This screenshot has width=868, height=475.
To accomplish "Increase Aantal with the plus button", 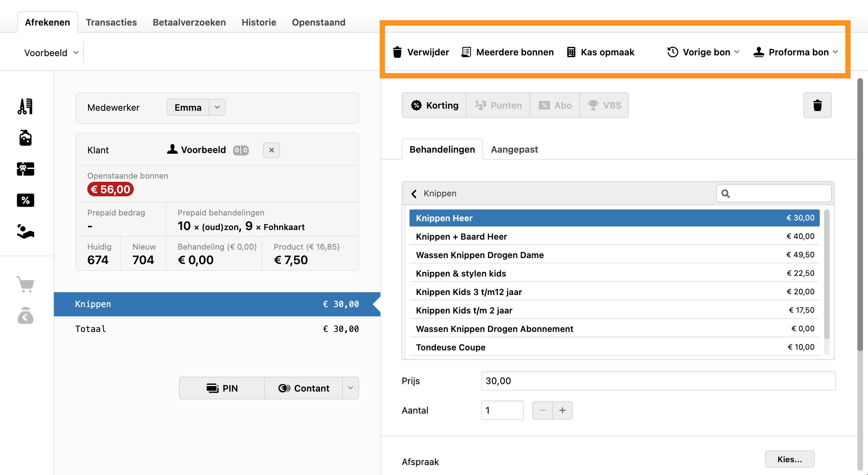I will tap(562, 410).
